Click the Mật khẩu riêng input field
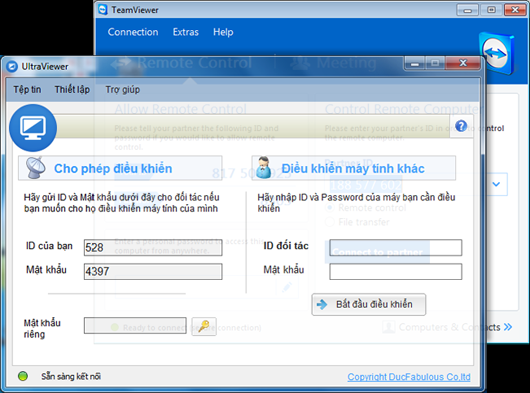This screenshot has height=393, width=530. click(135, 325)
